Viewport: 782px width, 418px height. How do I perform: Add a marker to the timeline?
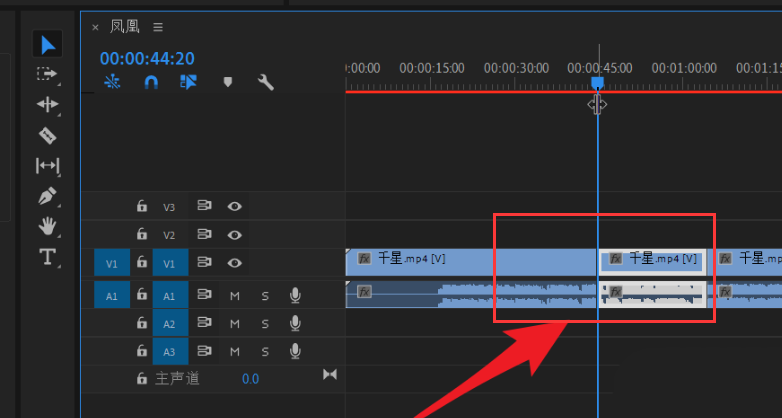[228, 82]
